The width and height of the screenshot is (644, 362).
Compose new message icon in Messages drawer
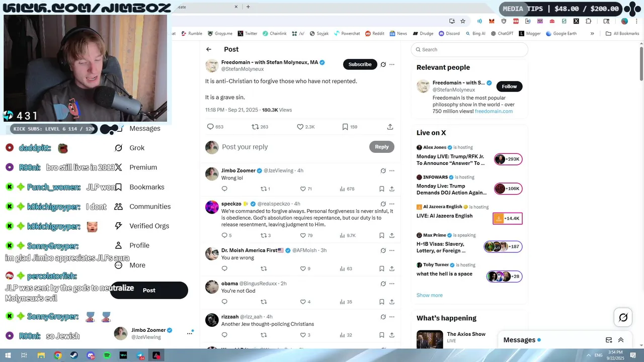click(x=608, y=340)
